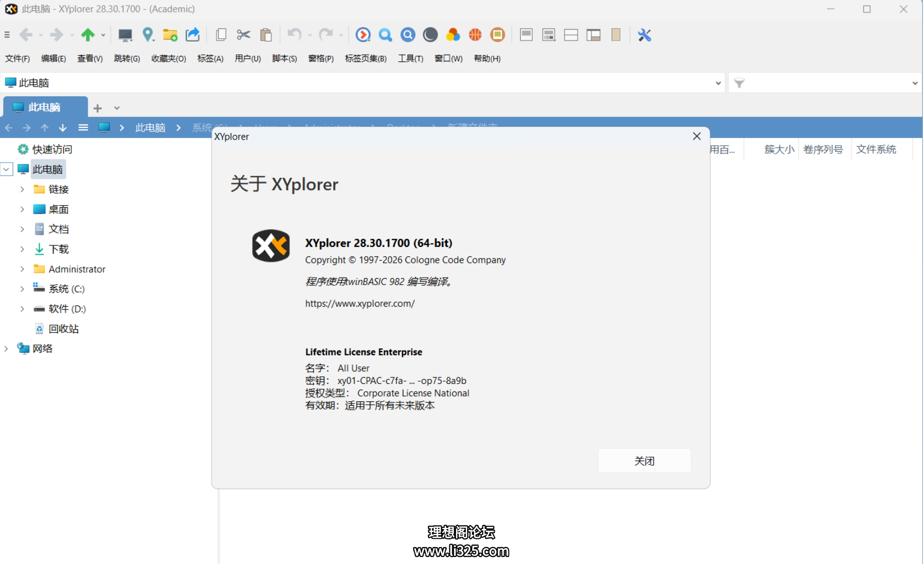The height and width of the screenshot is (564, 924).
Task: Expand the 文档 node in tree
Action: point(22,229)
